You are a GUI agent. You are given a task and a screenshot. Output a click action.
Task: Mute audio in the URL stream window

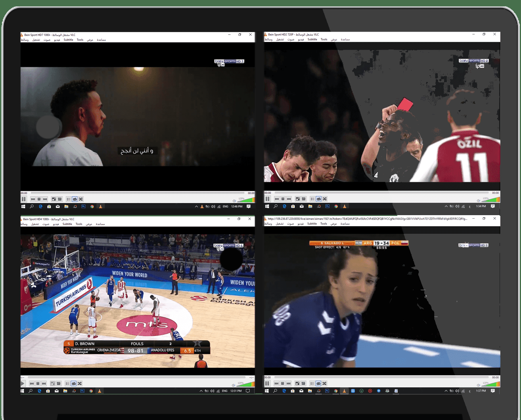pyautogui.click(x=478, y=385)
